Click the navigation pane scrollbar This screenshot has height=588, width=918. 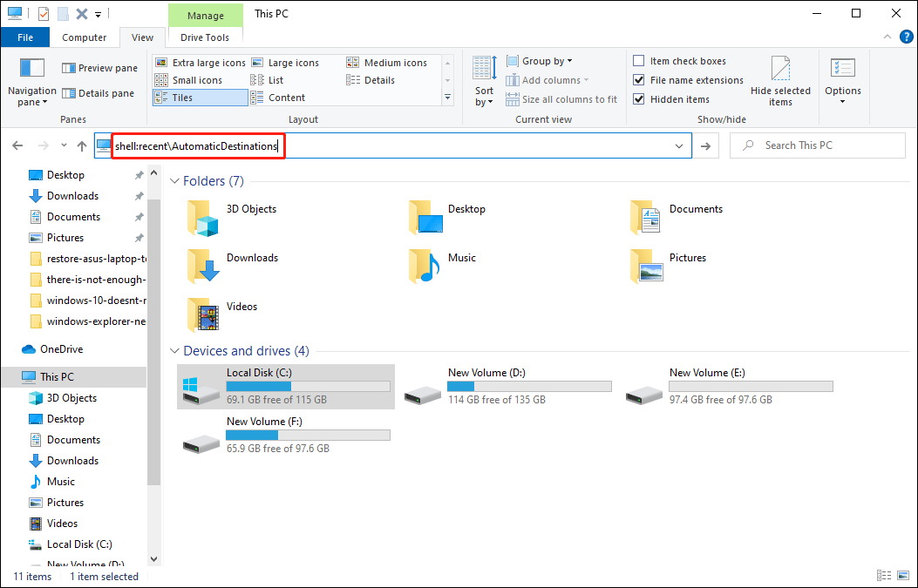point(154,342)
